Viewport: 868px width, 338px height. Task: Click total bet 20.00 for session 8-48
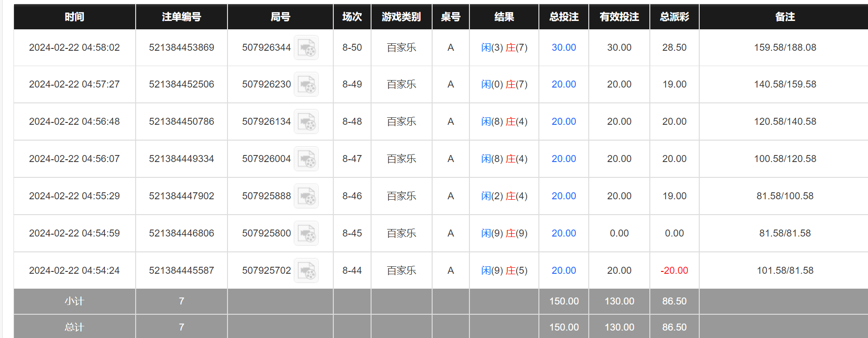tap(564, 122)
